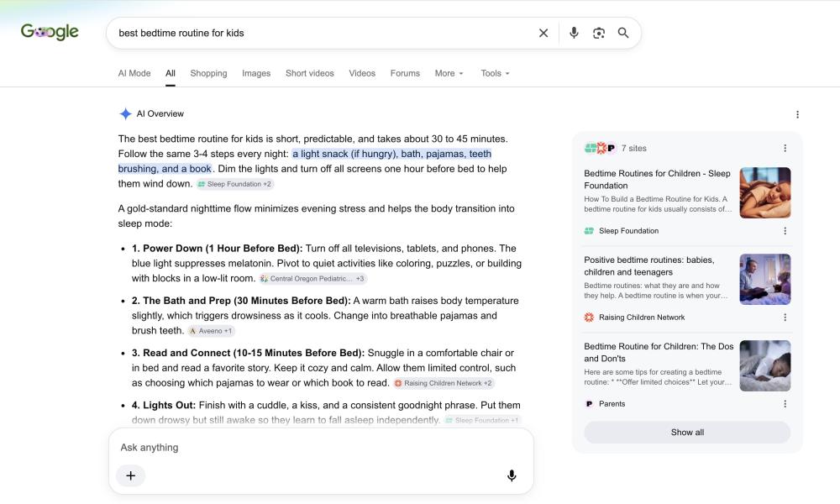Select the All tab
This screenshot has height=504, width=840.
click(x=171, y=73)
